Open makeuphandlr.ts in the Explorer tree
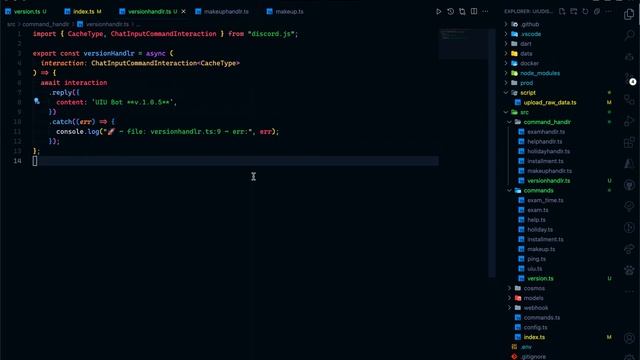 [x=549, y=171]
